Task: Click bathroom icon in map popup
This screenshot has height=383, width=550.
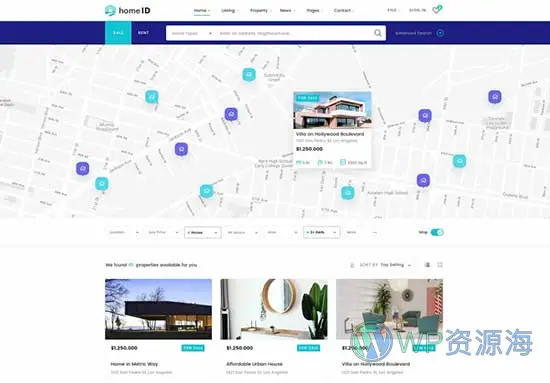Action: [320, 162]
